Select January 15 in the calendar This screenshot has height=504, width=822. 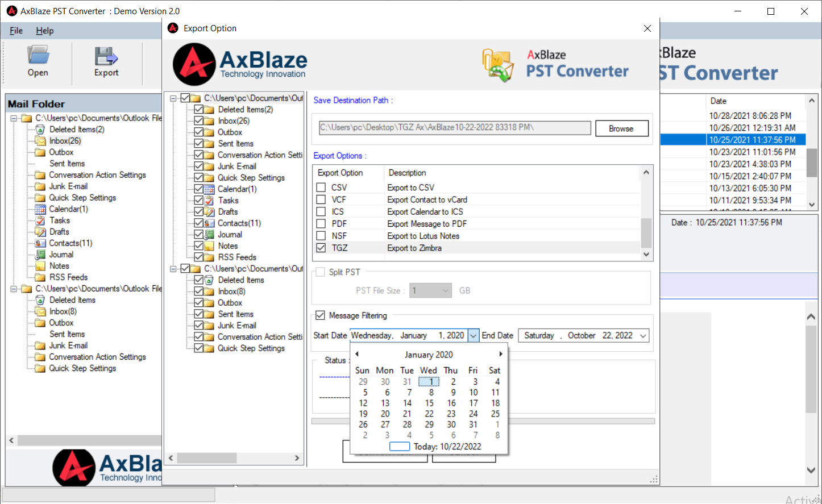(429, 403)
